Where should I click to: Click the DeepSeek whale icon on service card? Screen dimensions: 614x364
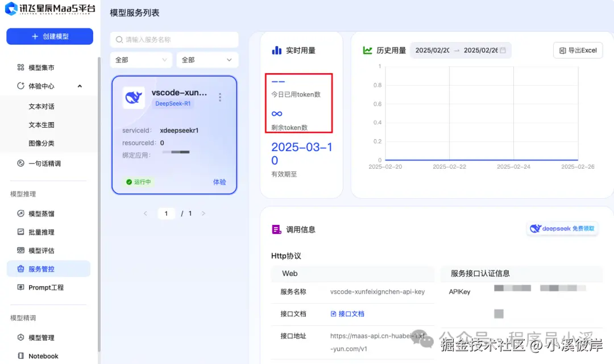134,97
